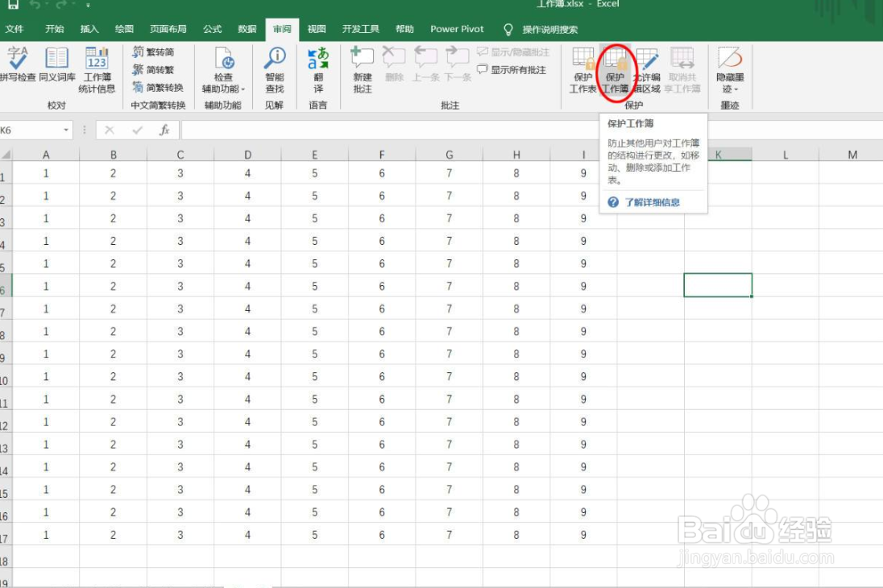Select column A header

coord(46,155)
